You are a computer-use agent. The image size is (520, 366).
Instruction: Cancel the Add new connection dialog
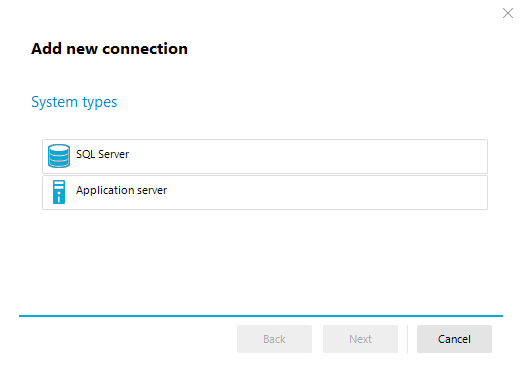pos(454,339)
